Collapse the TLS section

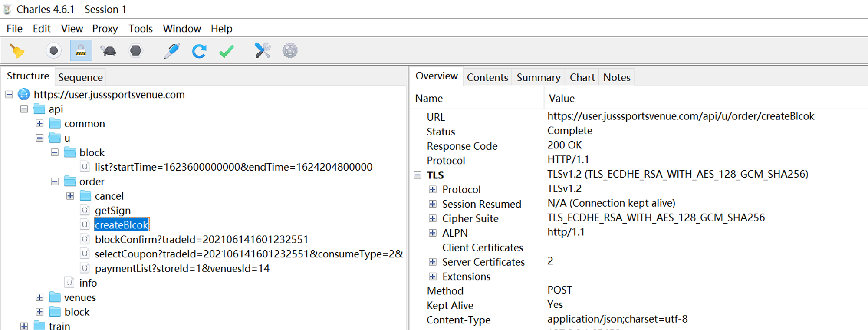point(418,175)
